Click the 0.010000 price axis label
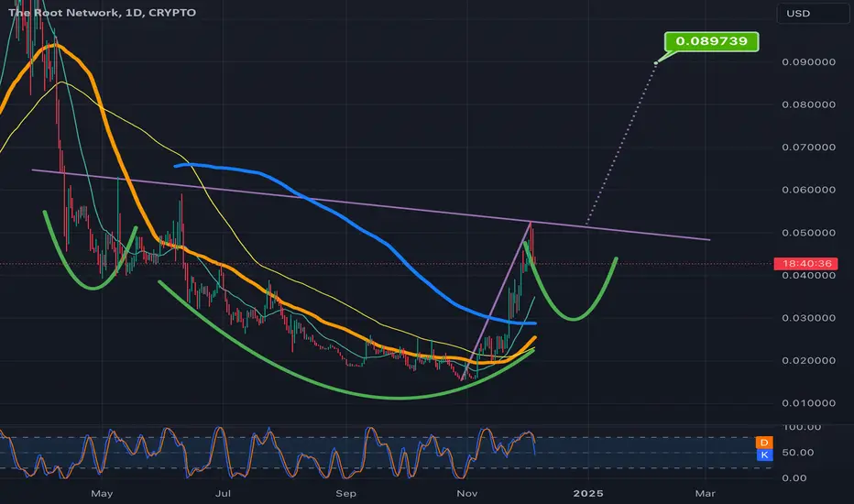 [x=808, y=403]
